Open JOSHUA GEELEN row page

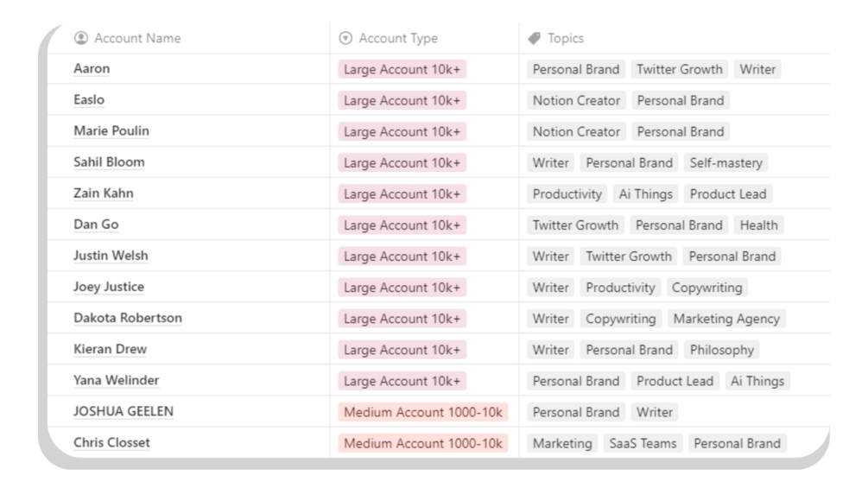coord(124,412)
